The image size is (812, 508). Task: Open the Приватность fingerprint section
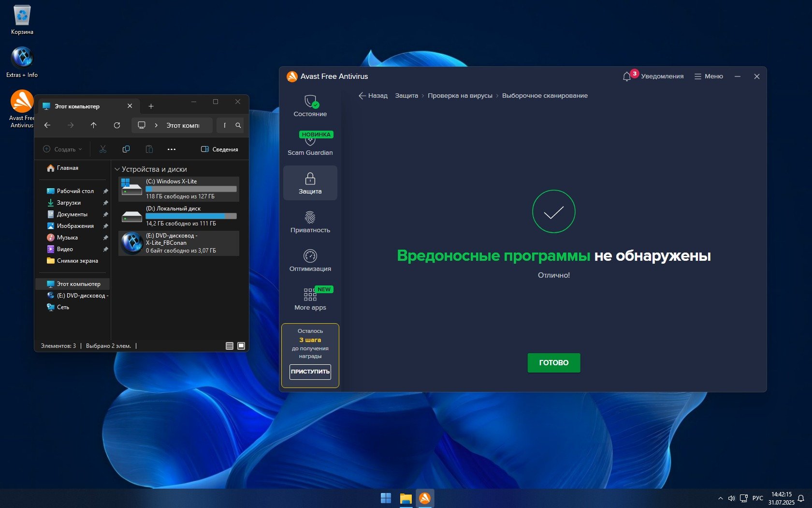pyautogui.click(x=310, y=222)
